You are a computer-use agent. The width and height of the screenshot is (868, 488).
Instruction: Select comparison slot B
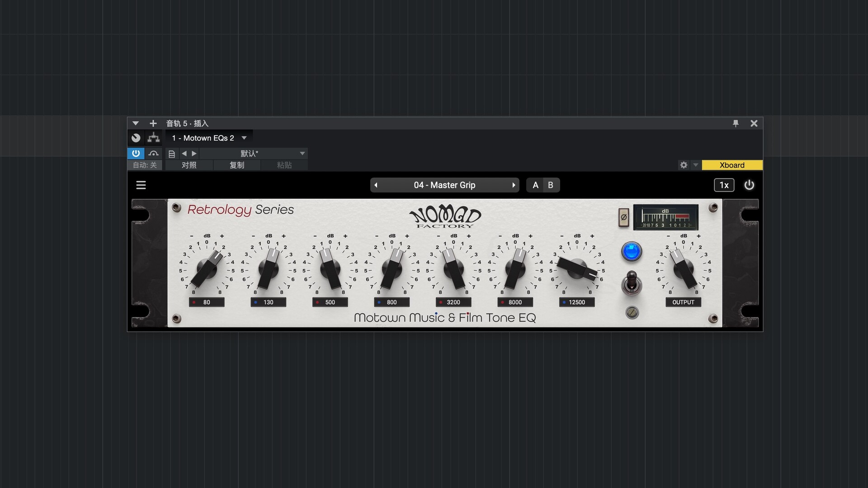click(551, 185)
